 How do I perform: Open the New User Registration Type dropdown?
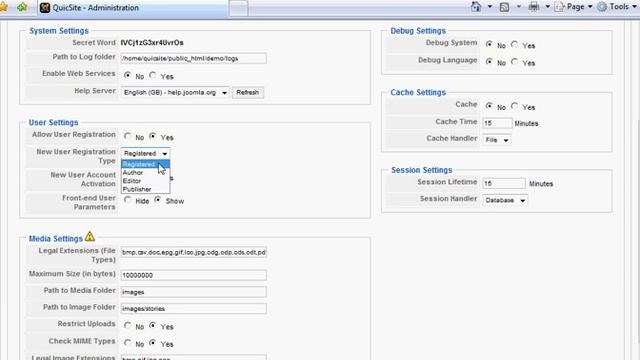tap(145, 153)
